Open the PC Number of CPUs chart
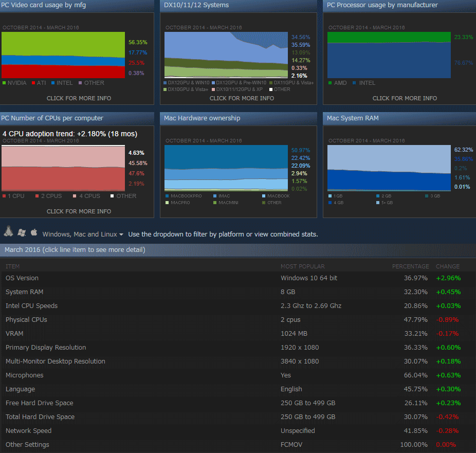 (x=63, y=168)
